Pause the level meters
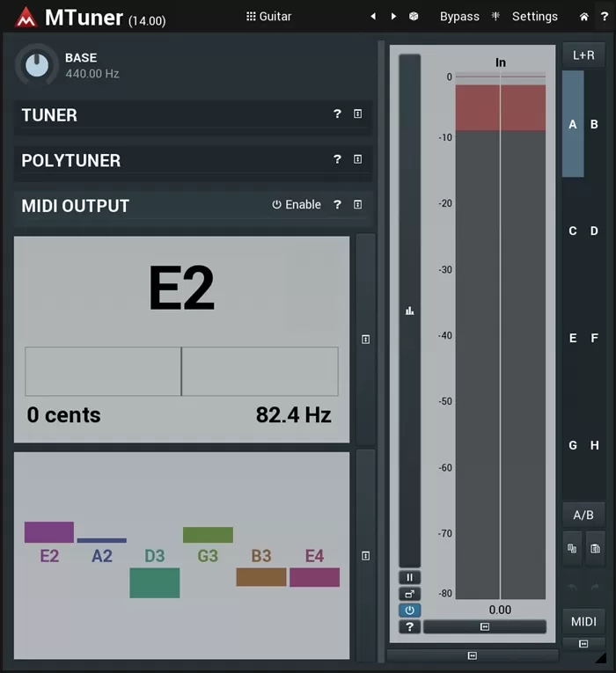This screenshot has height=673, width=616. pos(409,577)
